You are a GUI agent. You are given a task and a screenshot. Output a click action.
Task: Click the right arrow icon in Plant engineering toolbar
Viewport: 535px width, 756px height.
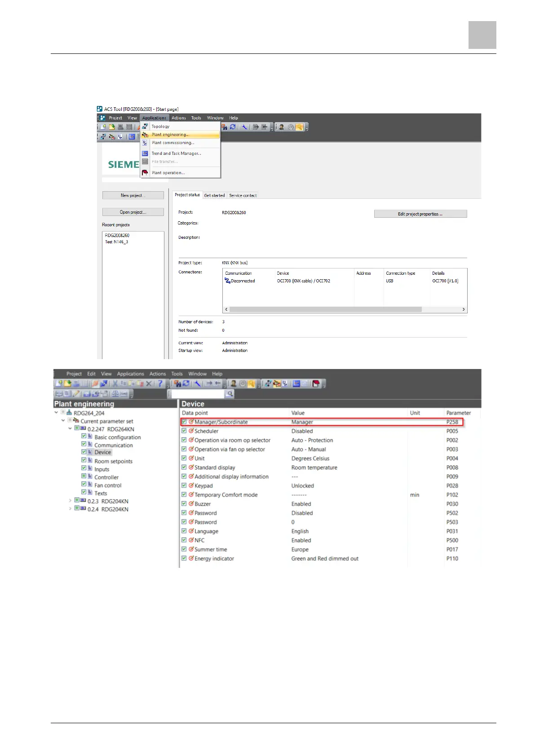(209, 383)
